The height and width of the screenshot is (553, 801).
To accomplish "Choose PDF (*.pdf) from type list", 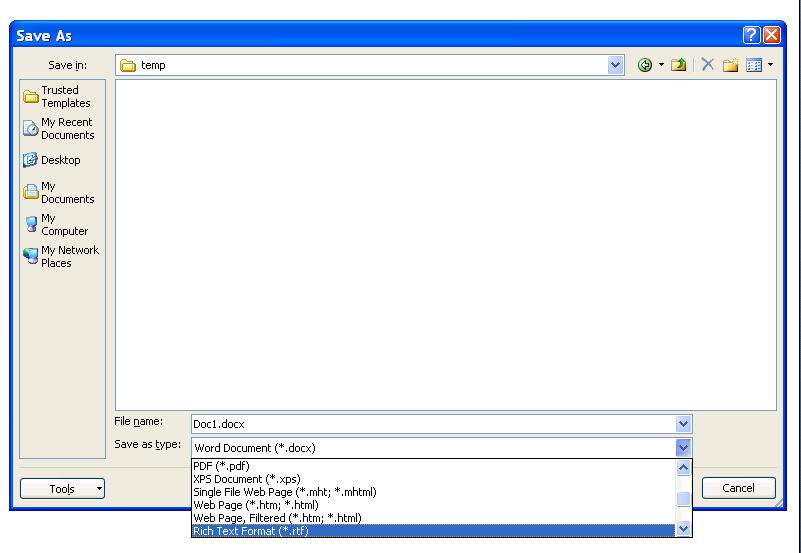I will click(x=222, y=466).
